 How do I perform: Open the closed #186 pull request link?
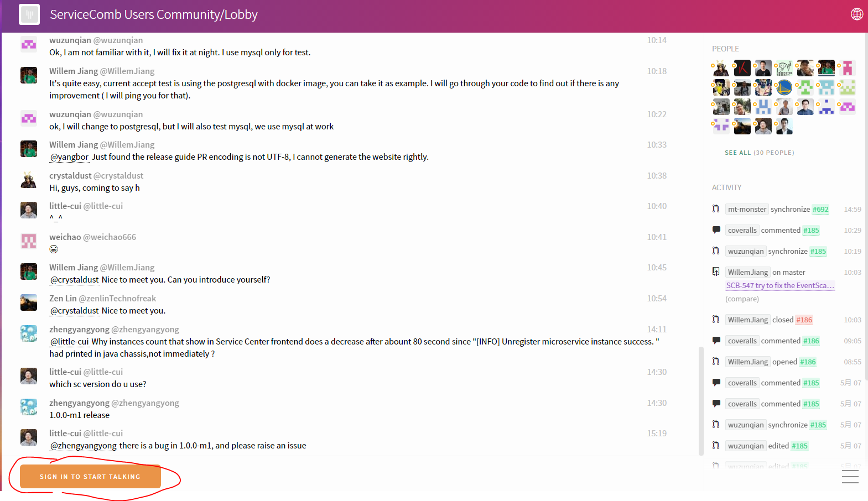click(x=804, y=320)
